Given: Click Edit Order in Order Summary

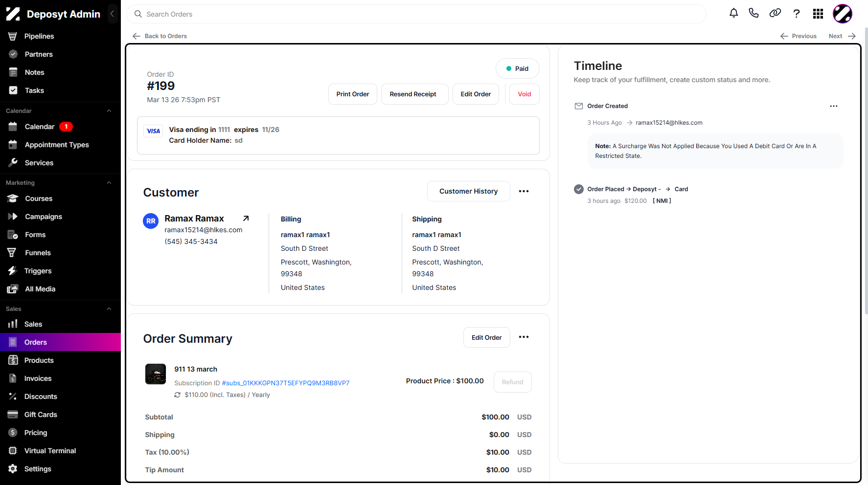Looking at the screenshot, I should click(487, 337).
